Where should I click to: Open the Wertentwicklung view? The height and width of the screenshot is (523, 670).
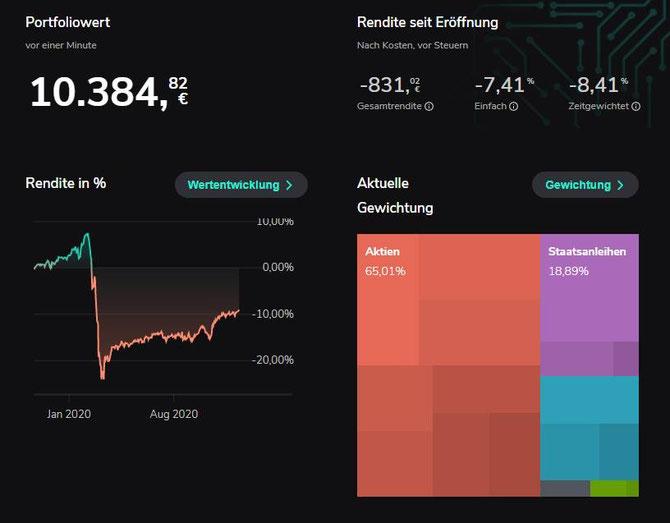(x=241, y=185)
